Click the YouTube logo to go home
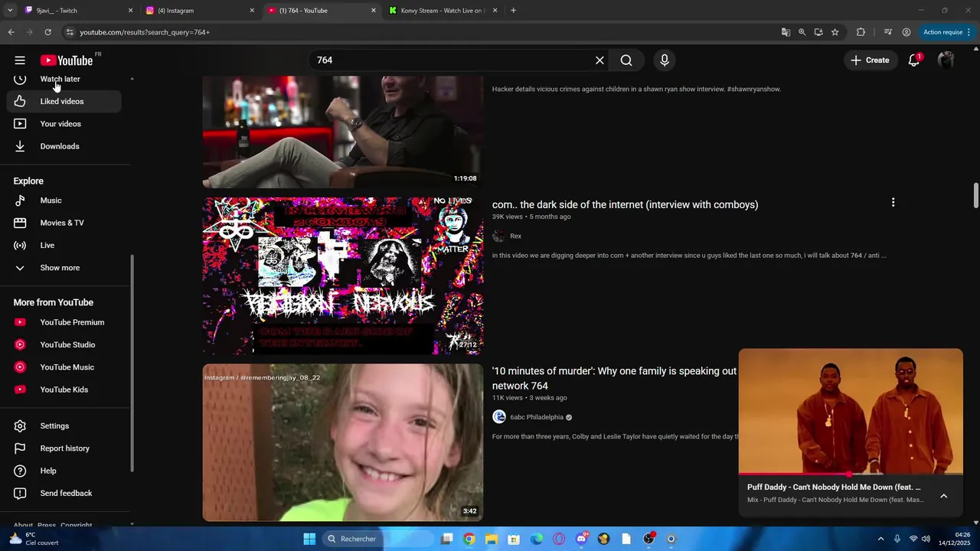 (67, 60)
